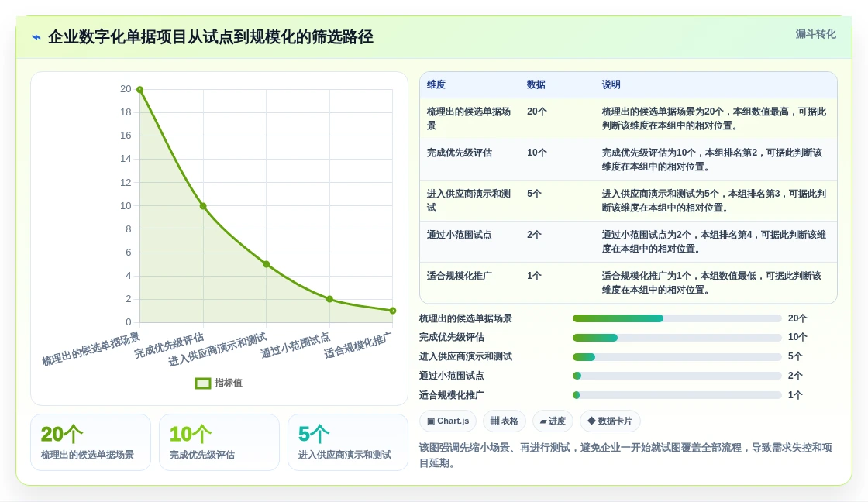
Task: Click the 2个 value in the table
Action: [534, 235]
